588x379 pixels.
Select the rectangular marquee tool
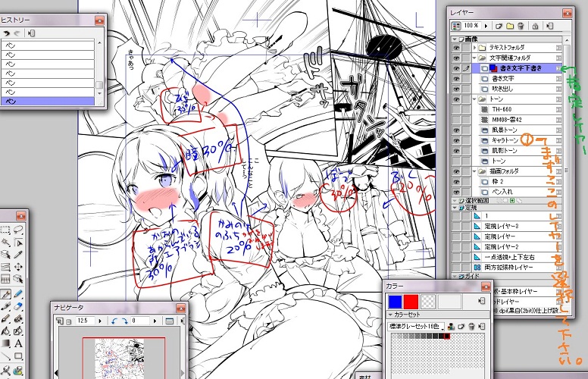5,230
